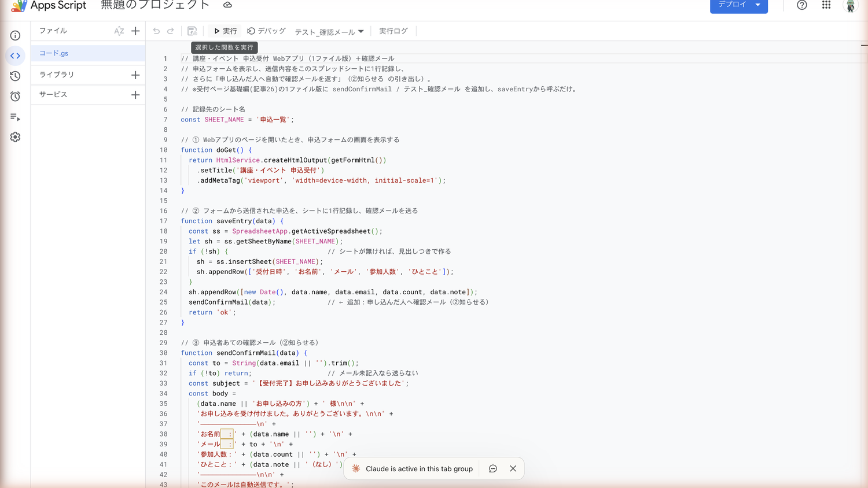The image size is (868, 488).
Task: Open the Triggers alarm clock icon
Action: click(15, 97)
